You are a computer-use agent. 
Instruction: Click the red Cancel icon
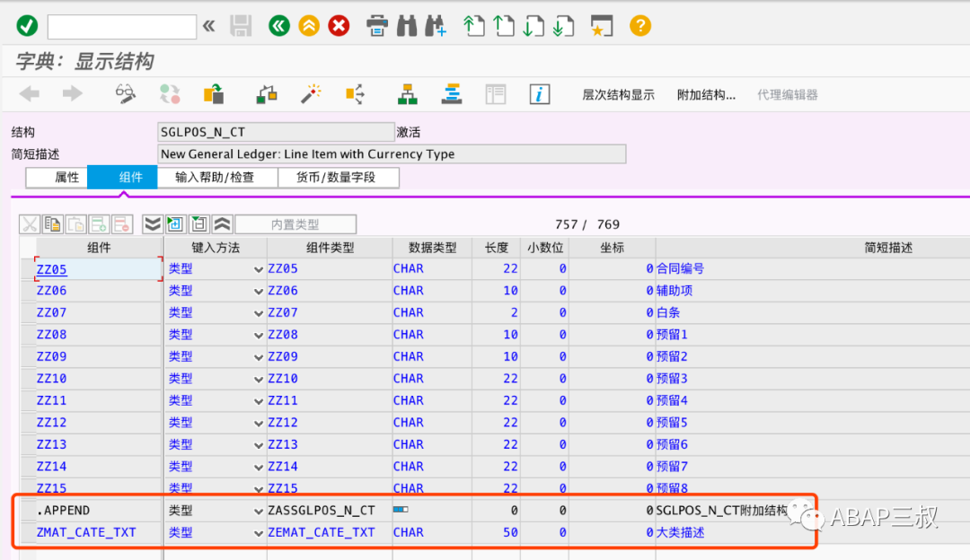click(339, 26)
